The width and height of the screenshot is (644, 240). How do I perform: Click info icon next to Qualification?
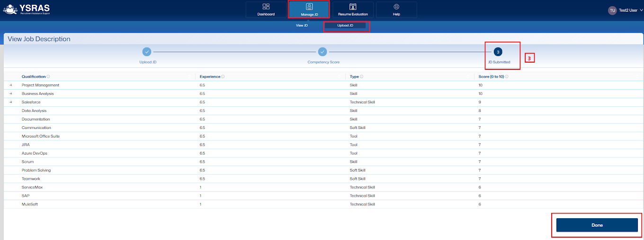pyautogui.click(x=49, y=76)
